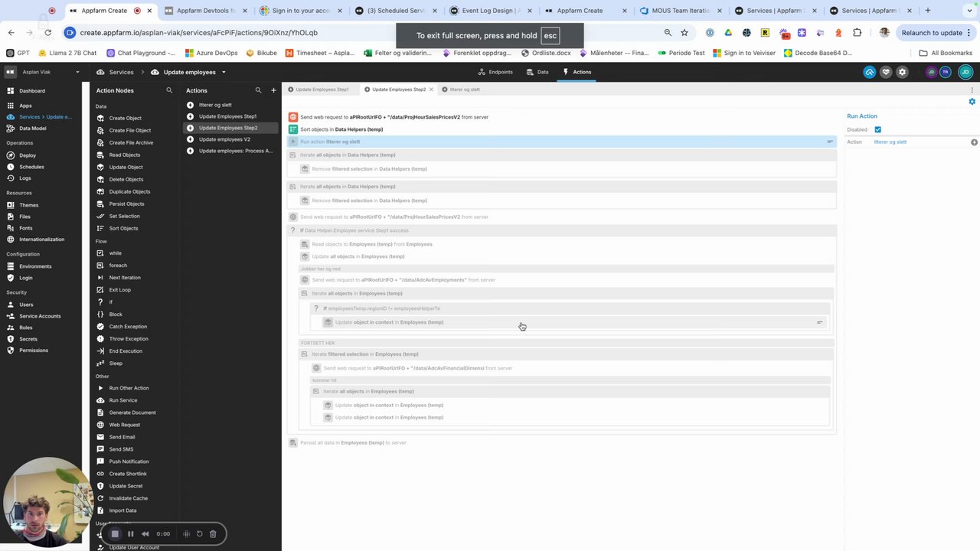
Task: Switch to Event Log Design browser tab
Action: [488, 11]
